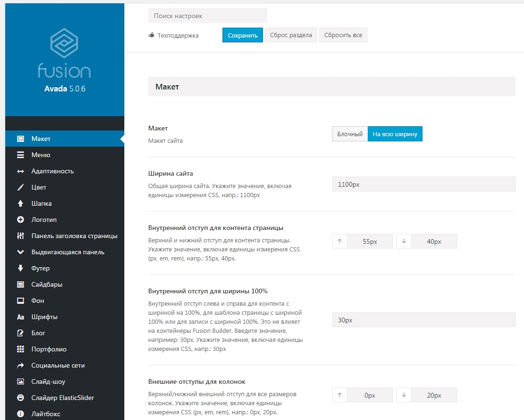524x420 pixels.
Task: Open Выдвигающаяся панель settings
Action: pos(65,252)
